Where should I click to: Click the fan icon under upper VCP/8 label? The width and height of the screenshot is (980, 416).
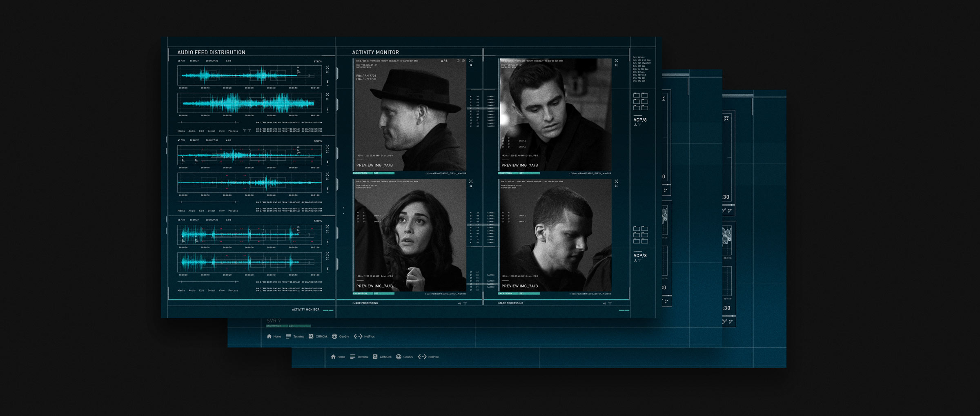(635, 125)
